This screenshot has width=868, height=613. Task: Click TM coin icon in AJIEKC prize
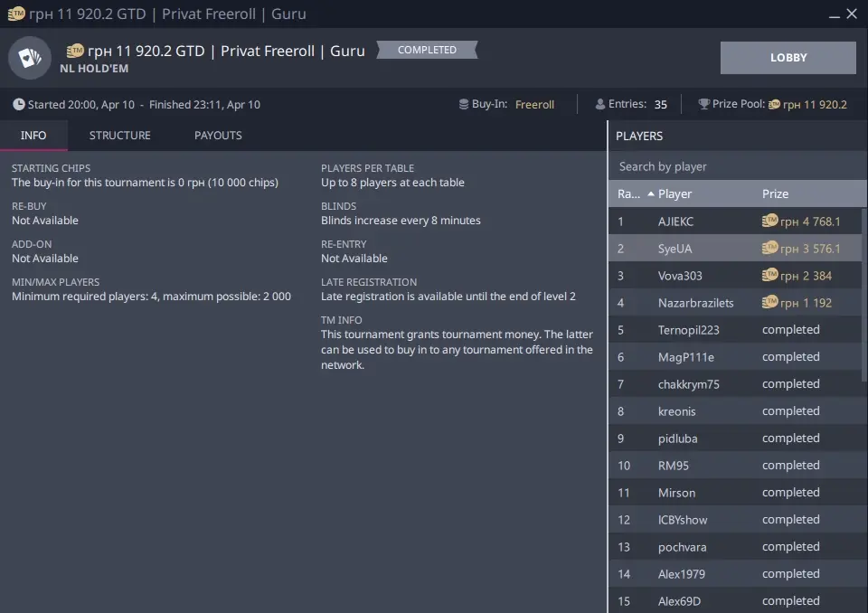(x=770, y=221)
